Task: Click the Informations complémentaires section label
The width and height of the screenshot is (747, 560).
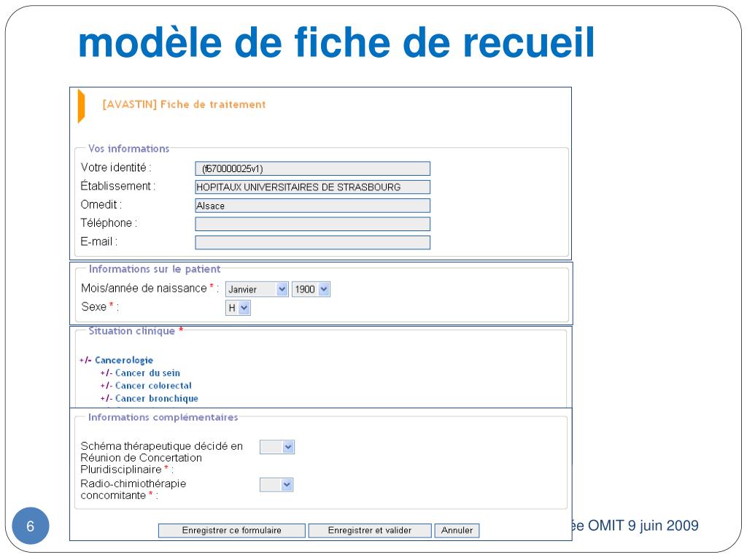Action: tap(163, 417)
